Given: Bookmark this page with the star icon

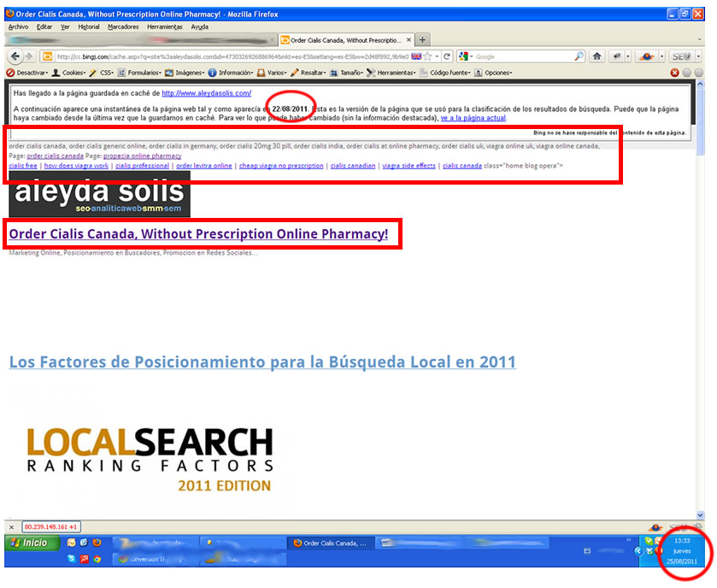Looking at the screenshot, I should pos(427,56).
